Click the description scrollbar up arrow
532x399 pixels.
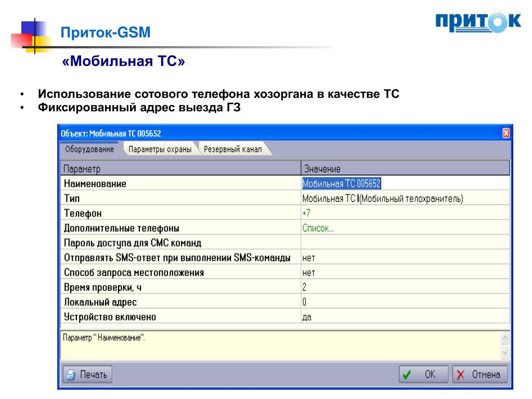coord(505,338)
